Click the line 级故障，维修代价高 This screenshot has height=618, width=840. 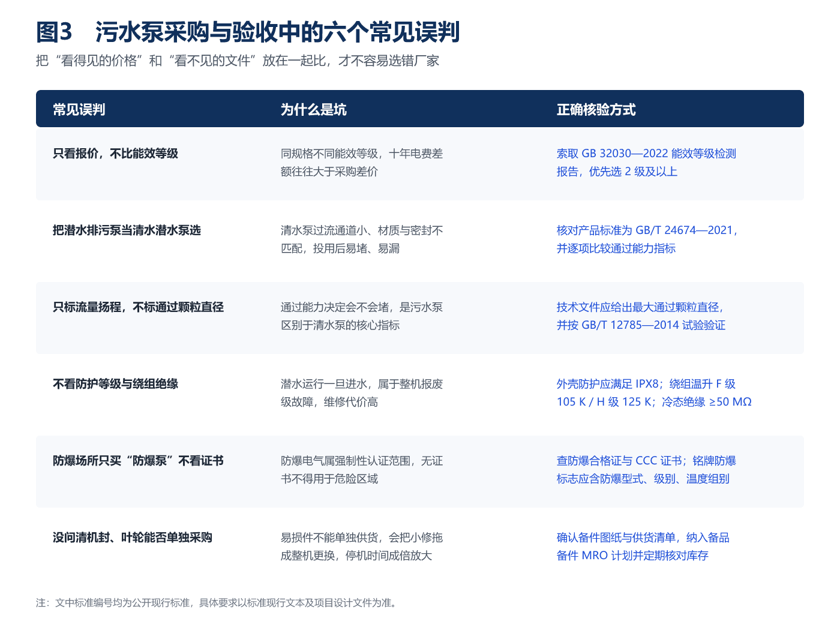[x=329, y=402]
